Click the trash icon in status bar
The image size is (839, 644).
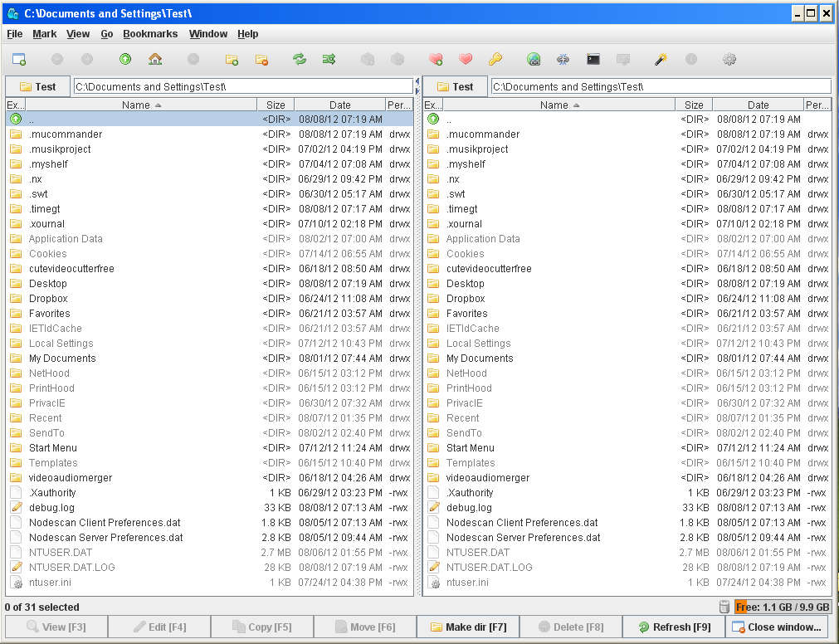pos(724,607)
